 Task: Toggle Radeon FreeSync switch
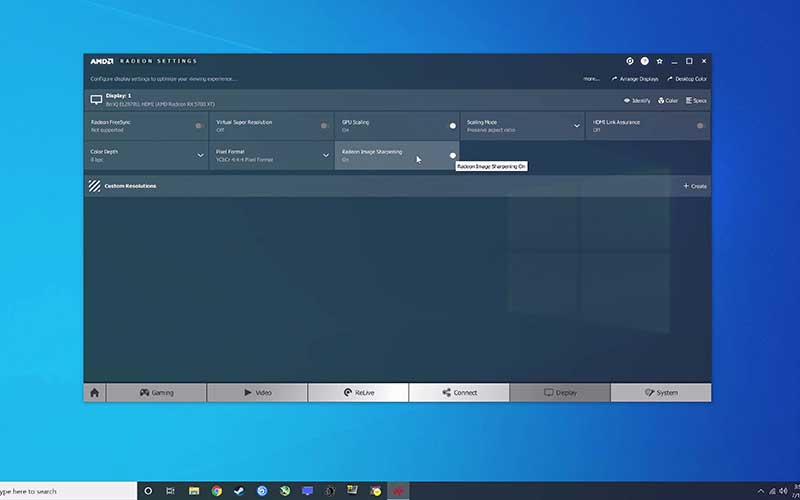click(200, 126)
